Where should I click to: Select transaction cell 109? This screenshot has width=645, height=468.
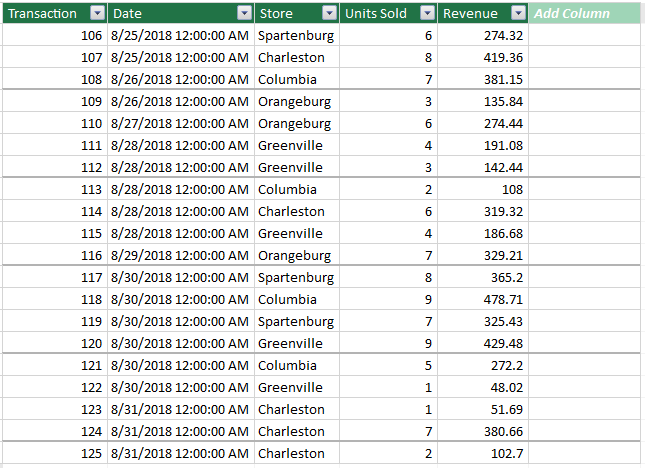55,101
